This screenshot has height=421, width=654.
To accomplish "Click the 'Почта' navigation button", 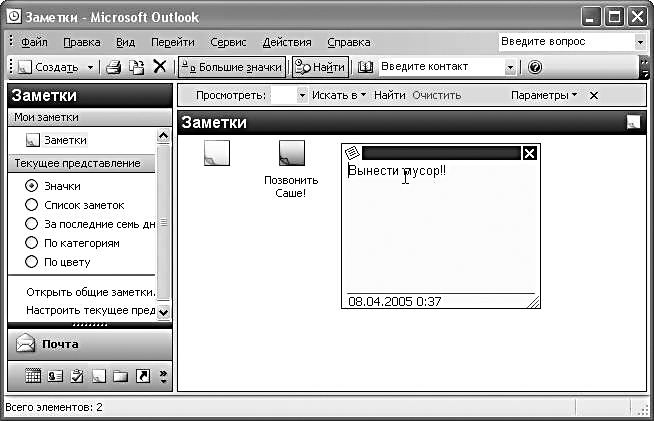I will tap(60, 344).
